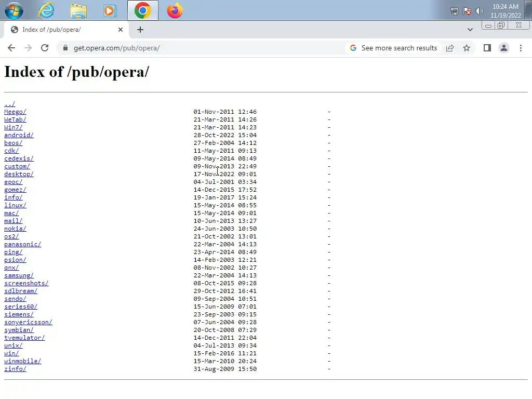Select the Chrome taskbar icon
This screenshot has height=399, width=532.
pos(142,10)
